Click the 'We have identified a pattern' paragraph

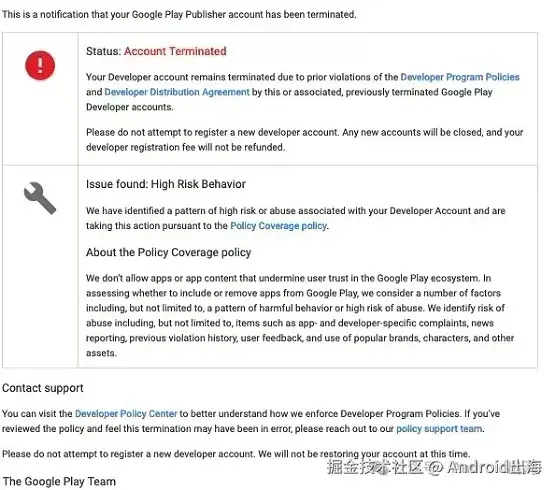pos(296,218)
